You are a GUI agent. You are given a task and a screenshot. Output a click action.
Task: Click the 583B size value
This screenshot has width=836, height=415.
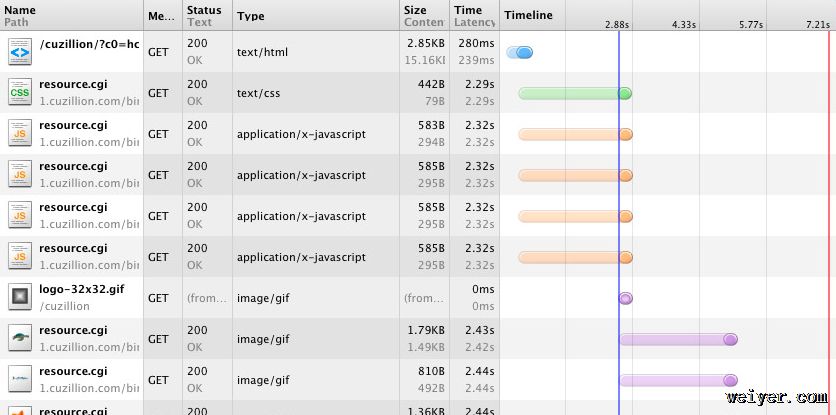tap(431, 125)
